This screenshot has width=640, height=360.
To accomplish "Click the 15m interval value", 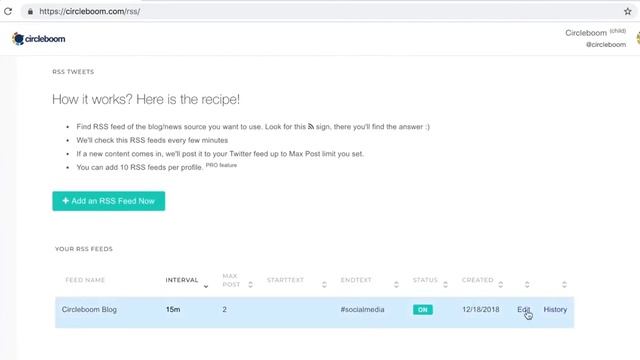I will tap(173, 309).
